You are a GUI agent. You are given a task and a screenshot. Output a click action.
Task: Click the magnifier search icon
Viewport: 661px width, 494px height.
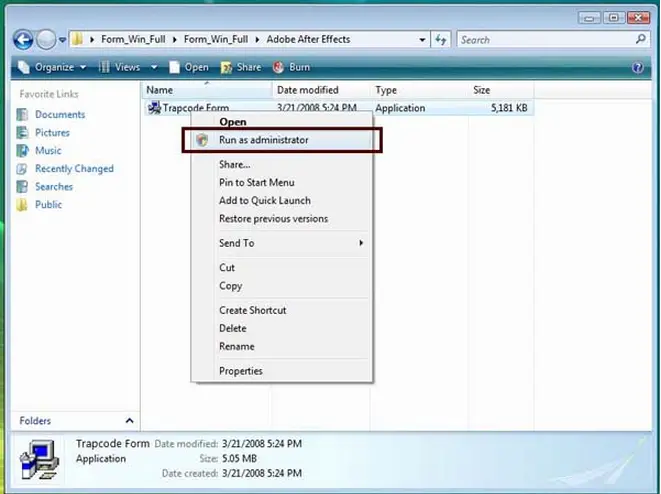pyautogui.click(x=641, y=39)
